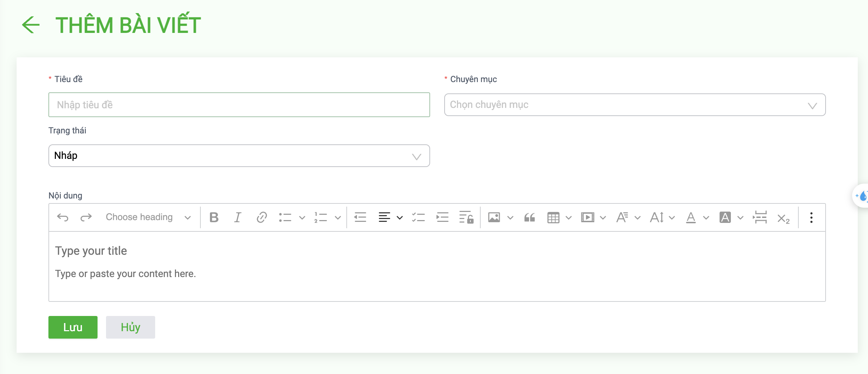Insert a link using the link icon

pos(262,217)
